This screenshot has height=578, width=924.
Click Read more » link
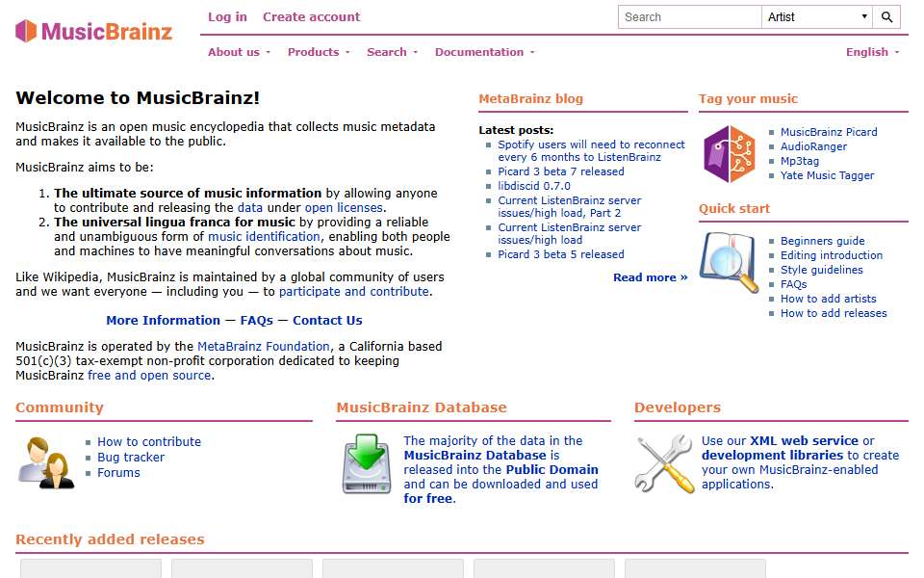[x=650, y=277]
